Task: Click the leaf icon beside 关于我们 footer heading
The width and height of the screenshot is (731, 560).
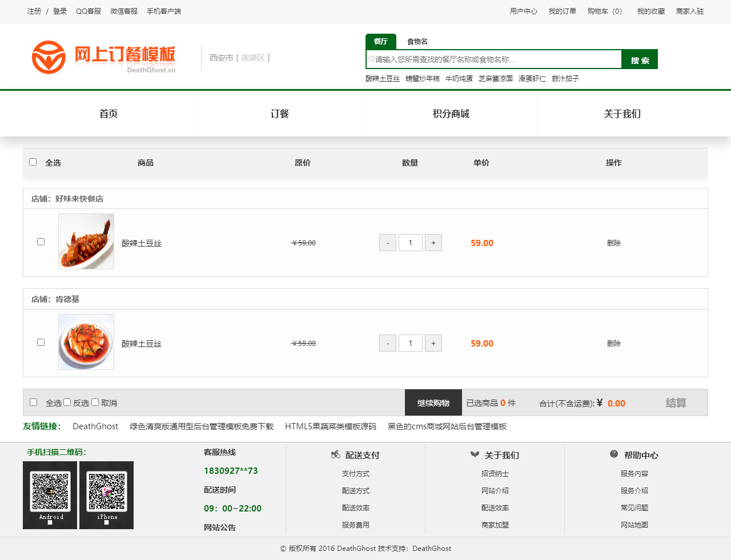Action: point(475,455)
